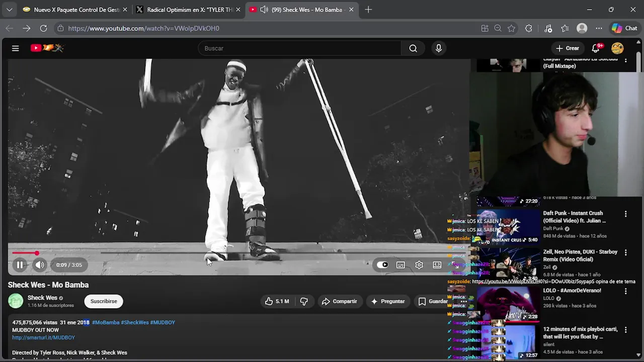Open the browser tab search dropdown
This screenshot has width=644, height=362.
tap(9, 10)
